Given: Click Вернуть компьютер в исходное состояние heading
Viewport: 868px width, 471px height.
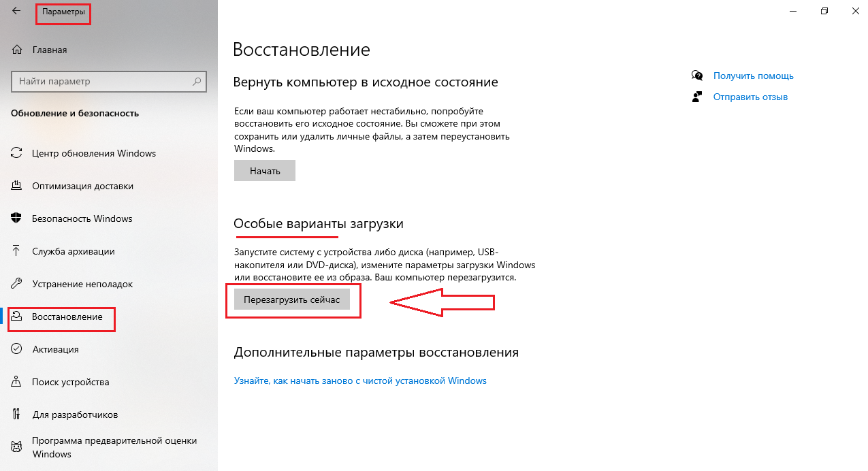Looking at the screenshot, I should pyautogui.click(x=366, y=82).
